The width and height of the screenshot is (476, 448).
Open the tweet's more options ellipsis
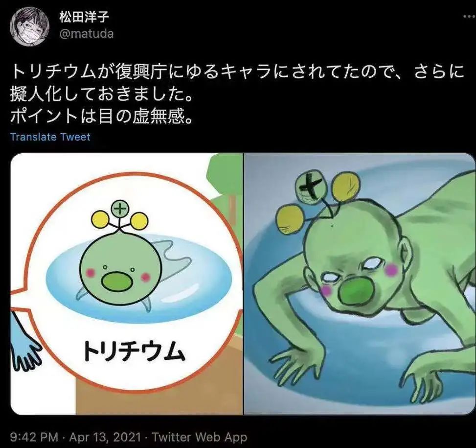coord(470,16)
